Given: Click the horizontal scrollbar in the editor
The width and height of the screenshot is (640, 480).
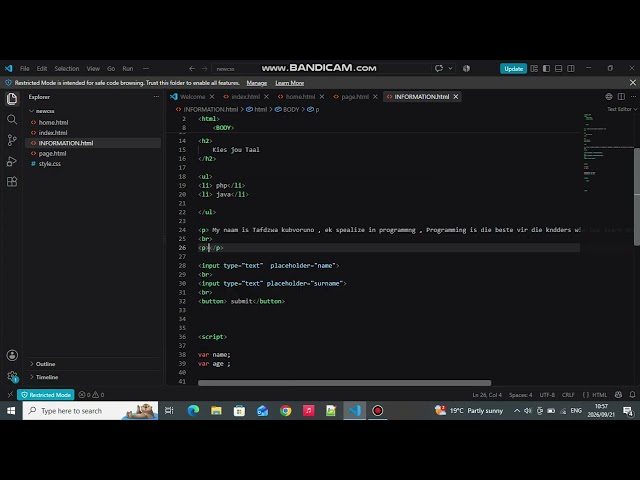Looking at the screenshot, I should (344, 383).
